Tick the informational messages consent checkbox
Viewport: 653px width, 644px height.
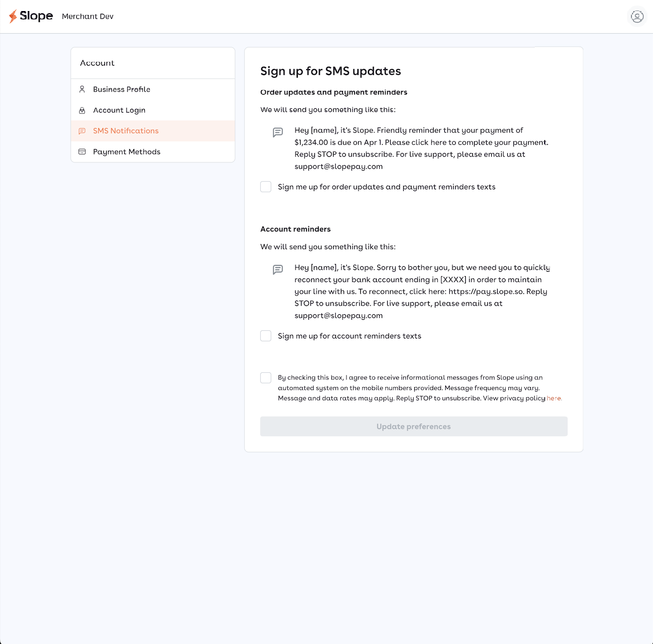pyautogui.click(x=266, y=378)
